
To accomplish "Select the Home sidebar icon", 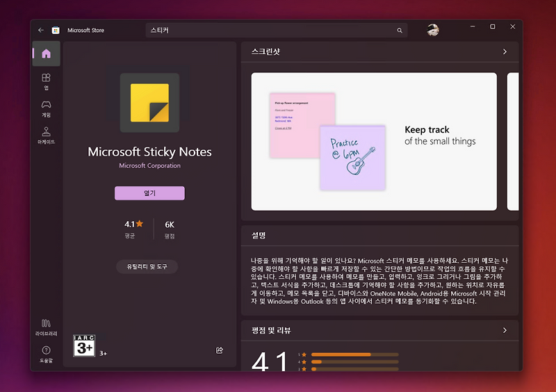I will (x=46, y=54).
